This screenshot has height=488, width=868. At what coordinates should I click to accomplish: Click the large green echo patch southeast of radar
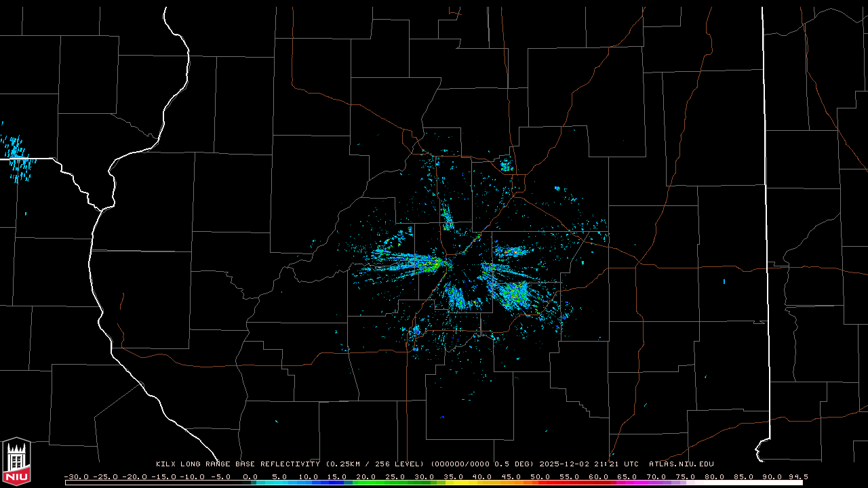512,293
